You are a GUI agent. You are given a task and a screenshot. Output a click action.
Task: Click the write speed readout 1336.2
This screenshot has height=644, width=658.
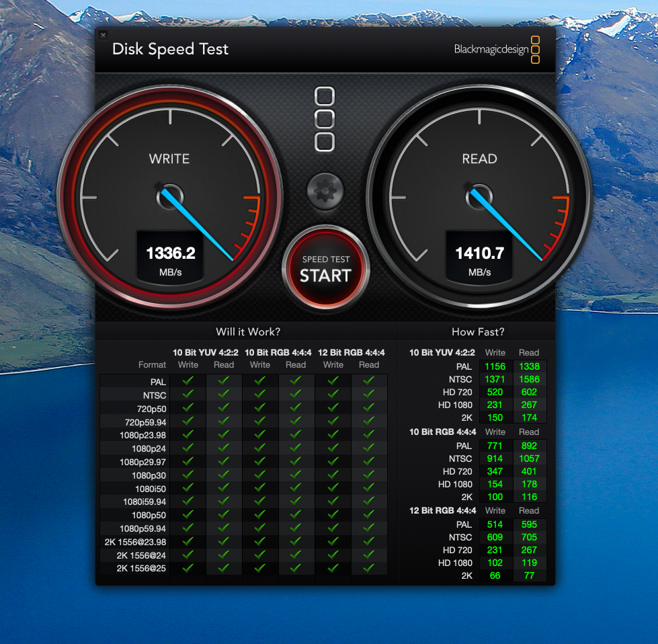(x=170, y=253)
